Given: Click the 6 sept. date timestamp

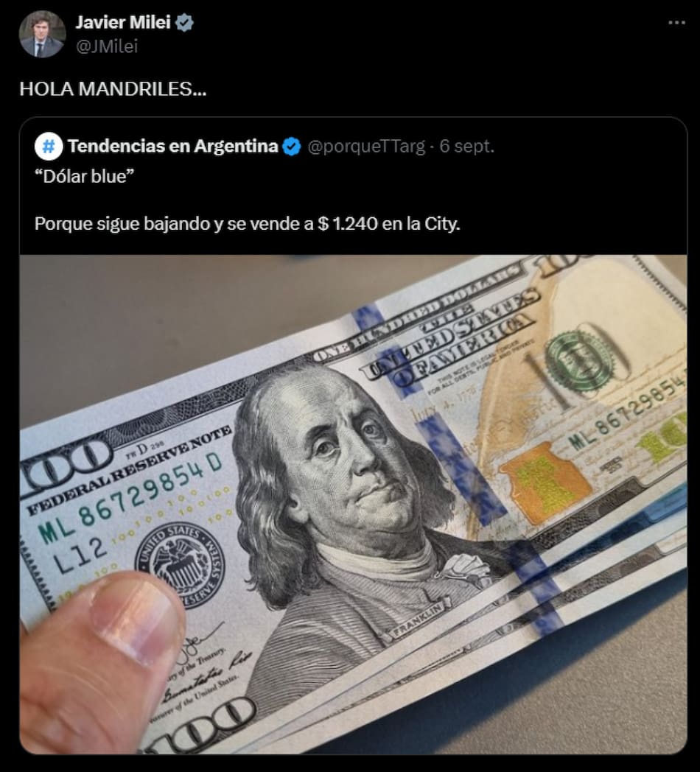Looking at the screenshot, I should coord(466,147).
